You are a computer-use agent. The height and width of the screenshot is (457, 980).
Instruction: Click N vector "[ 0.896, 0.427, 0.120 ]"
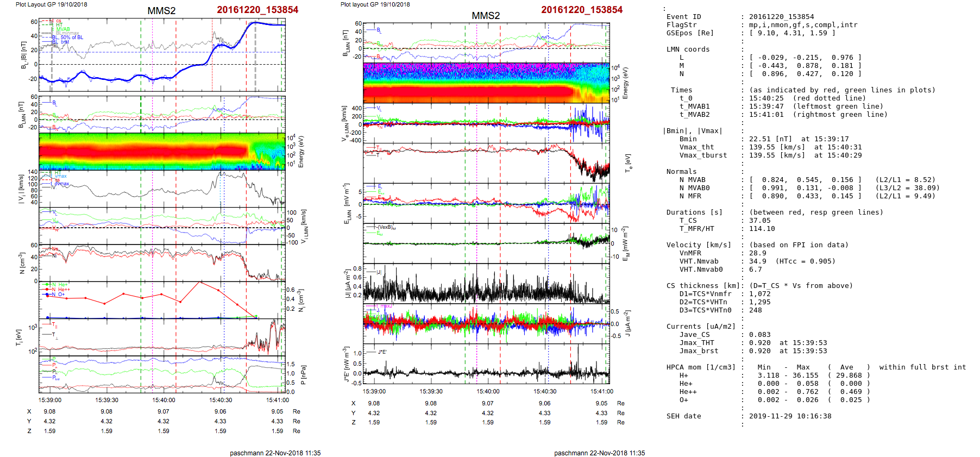tap(805, 74)
